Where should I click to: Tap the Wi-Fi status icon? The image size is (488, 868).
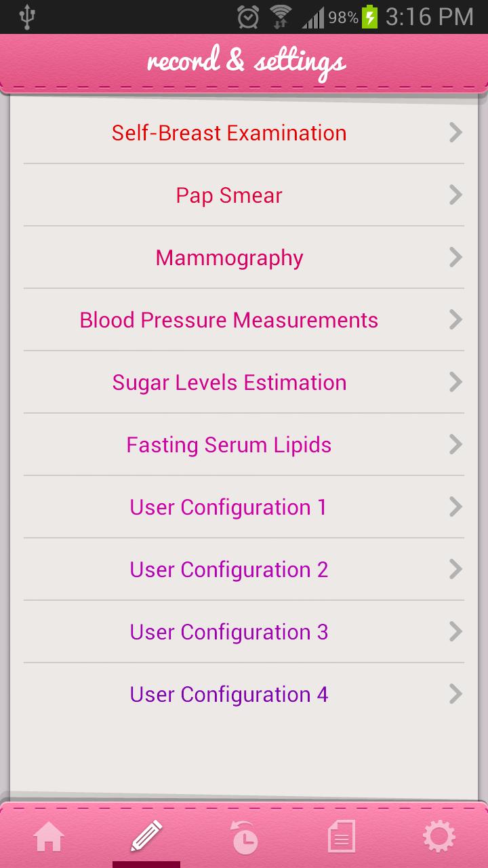coord(280,17)
